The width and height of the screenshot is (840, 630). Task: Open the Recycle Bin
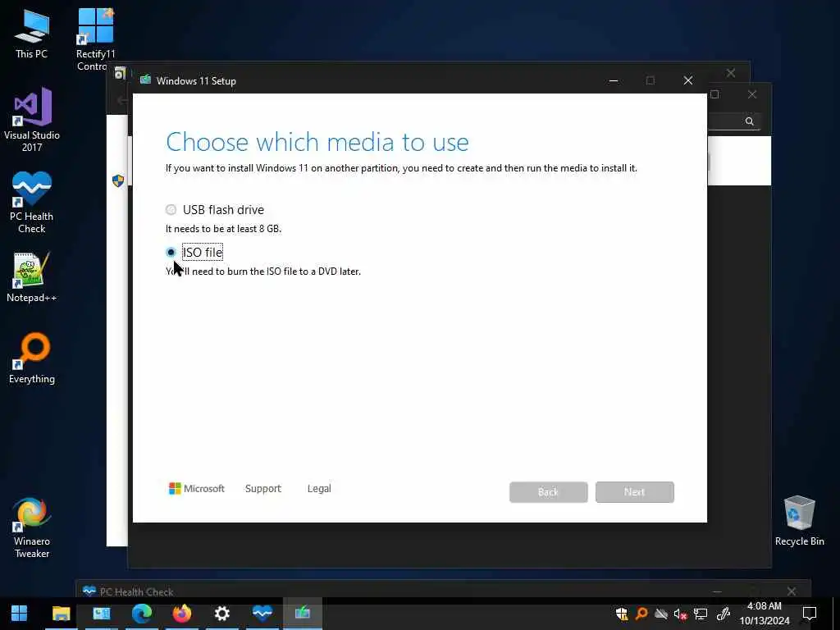[799, 520]
